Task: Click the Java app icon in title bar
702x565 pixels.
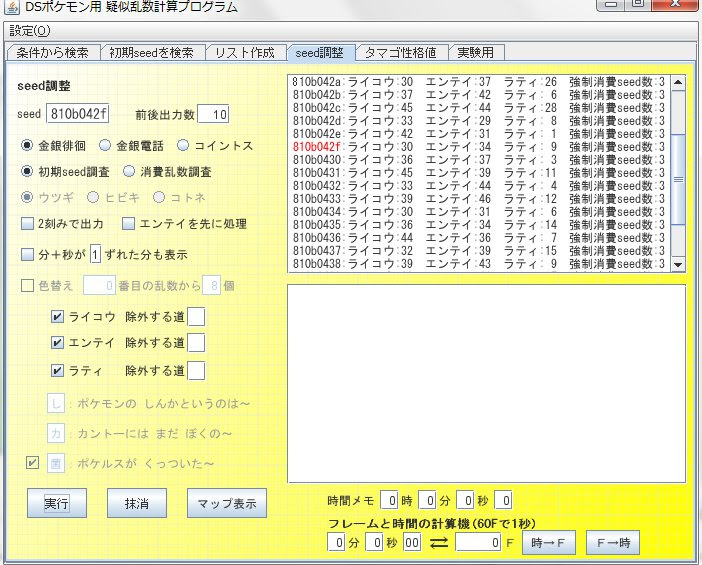Action: click(x=12, y=7)
